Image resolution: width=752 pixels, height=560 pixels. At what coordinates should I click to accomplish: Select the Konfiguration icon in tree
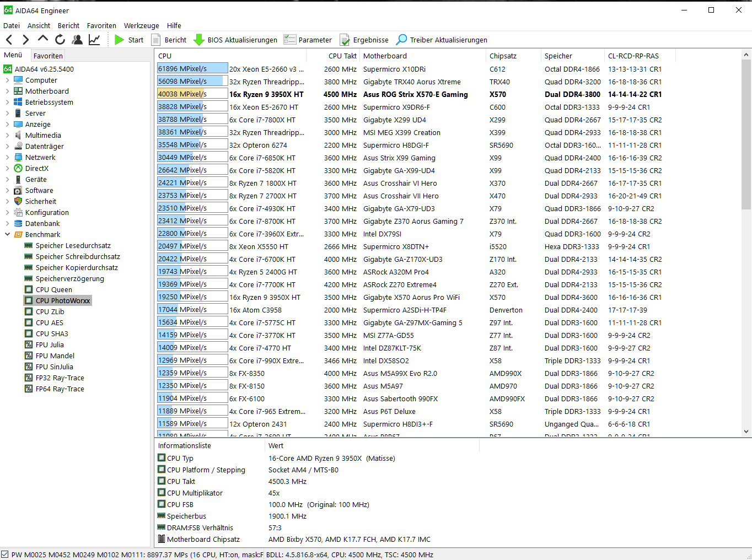[18, 212]
